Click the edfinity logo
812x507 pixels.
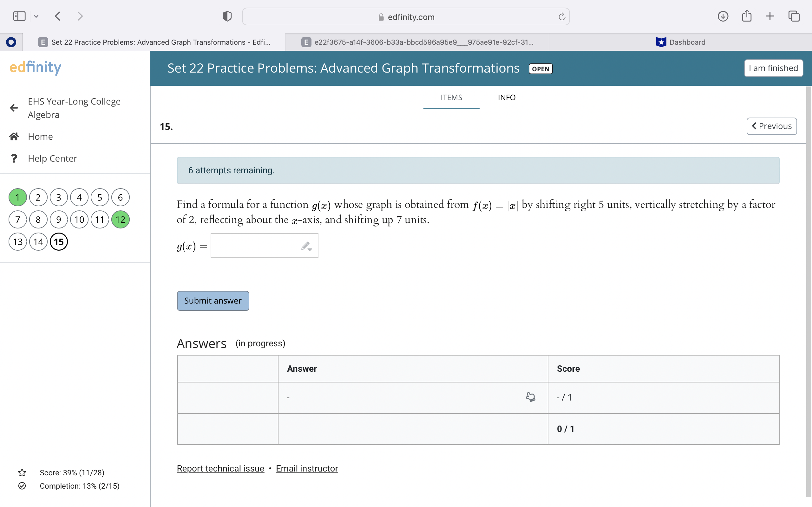point(35,68)
